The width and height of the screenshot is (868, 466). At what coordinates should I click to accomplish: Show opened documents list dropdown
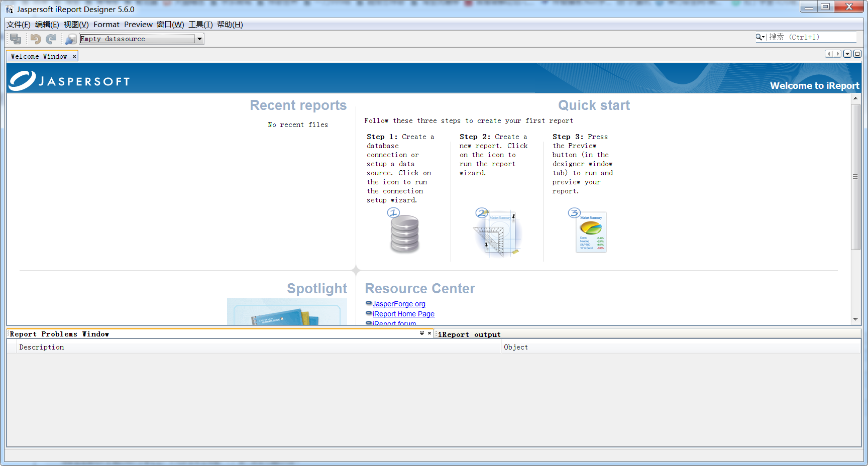pyautogui.click(x=847, y=54)
